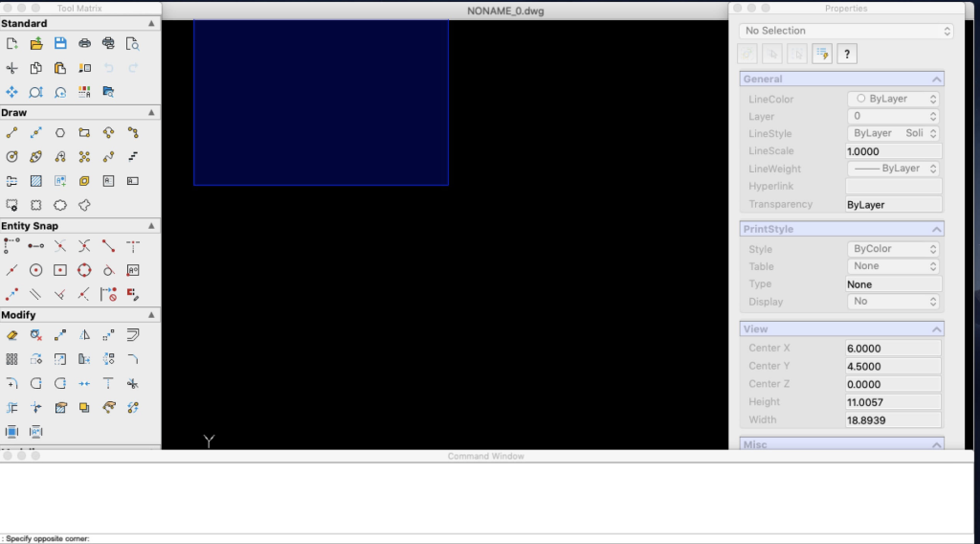This screenshot has height=544, width=980.
Task: Open the Display No dropdown
Action: pyautogui.click(x=894, y=302)
